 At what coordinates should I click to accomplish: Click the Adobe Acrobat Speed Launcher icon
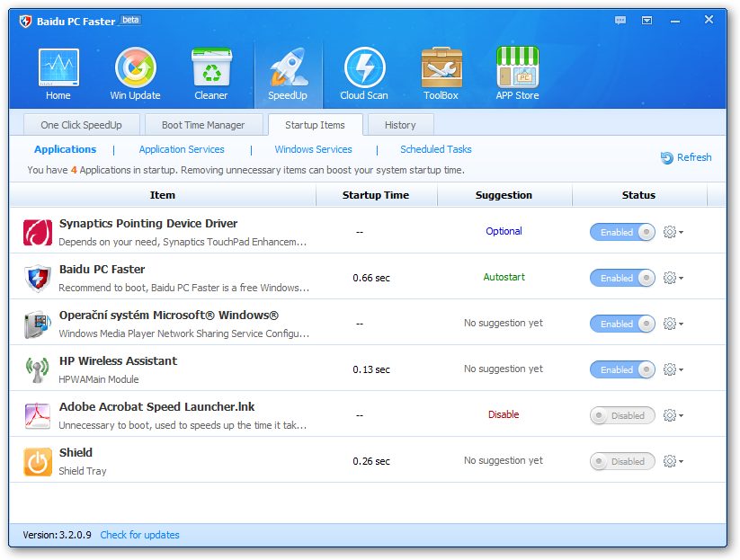(x=38, y=415)
